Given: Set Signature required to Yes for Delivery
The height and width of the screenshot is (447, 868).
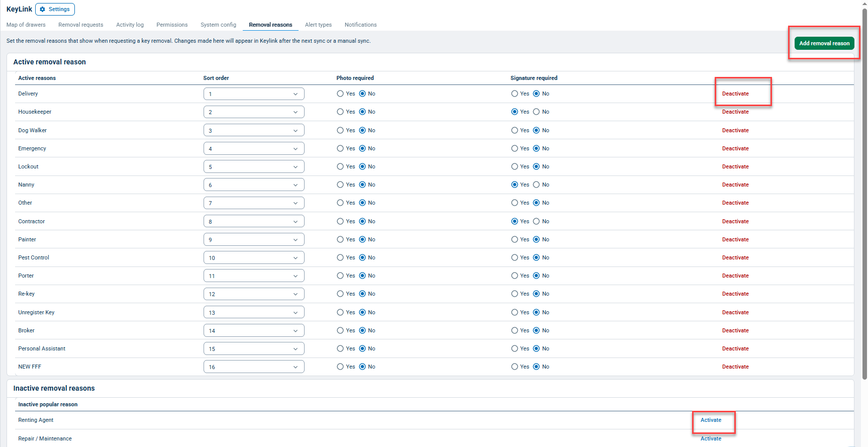Looking at the screenshot, I should (514, 94).
